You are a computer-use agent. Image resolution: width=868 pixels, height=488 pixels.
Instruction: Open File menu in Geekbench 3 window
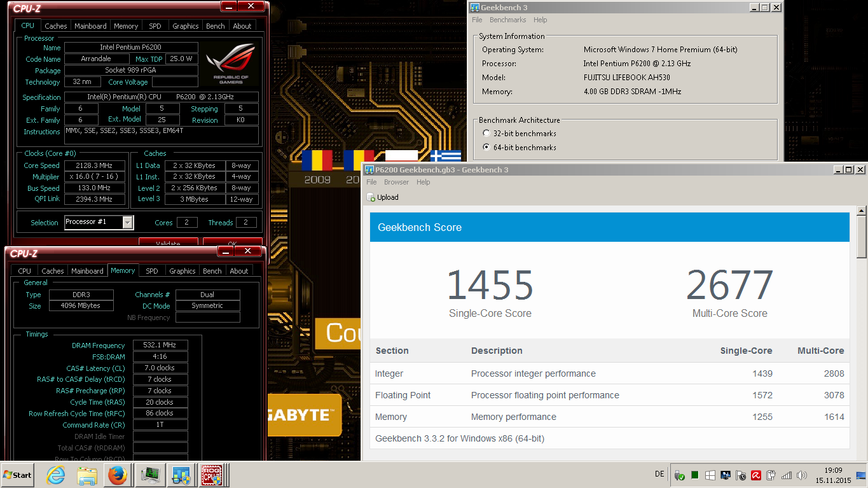tap(477, 20)
